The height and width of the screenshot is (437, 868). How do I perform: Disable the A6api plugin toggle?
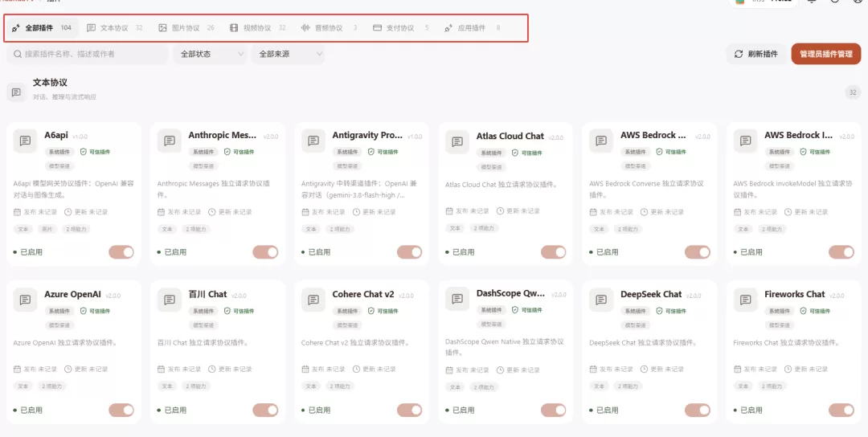pos(121,252)
